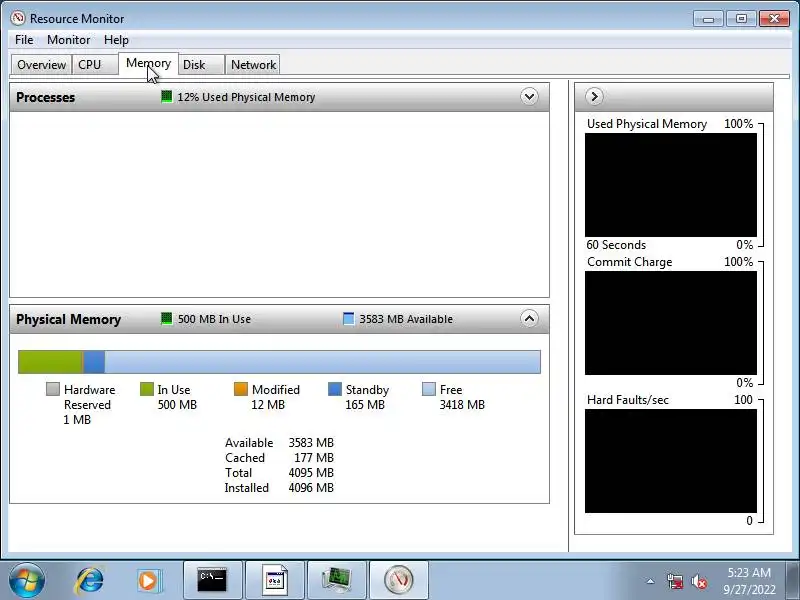
Task: Click the 'Cached' label
Action: point(245,458)
